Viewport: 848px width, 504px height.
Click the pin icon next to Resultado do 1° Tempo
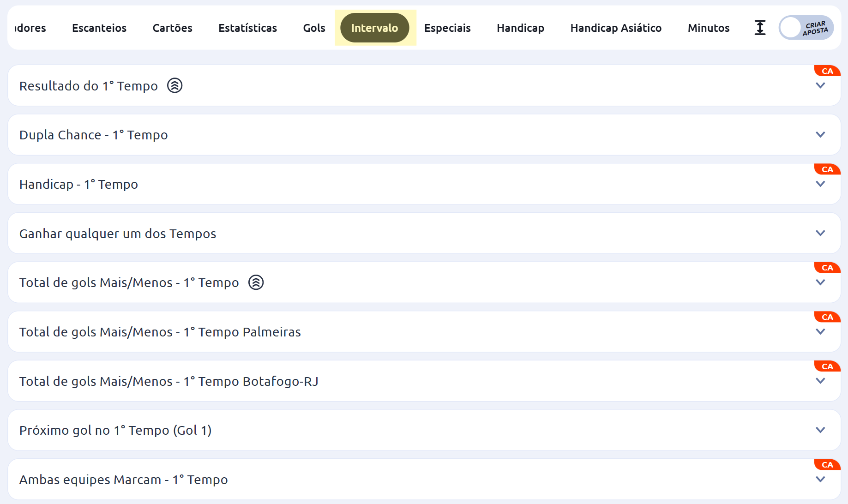coord(174,85)
